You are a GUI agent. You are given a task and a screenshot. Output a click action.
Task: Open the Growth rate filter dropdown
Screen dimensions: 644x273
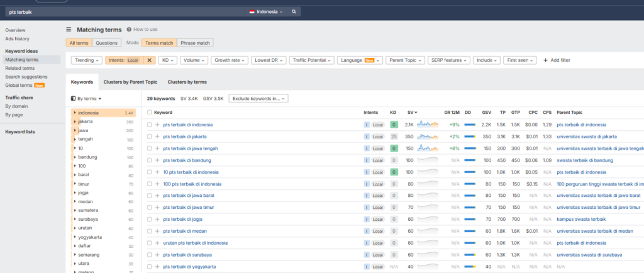230,60
